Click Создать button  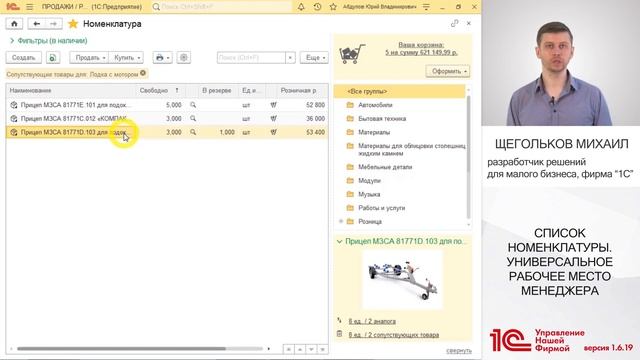pyautogui.click(x=24, y=58)
